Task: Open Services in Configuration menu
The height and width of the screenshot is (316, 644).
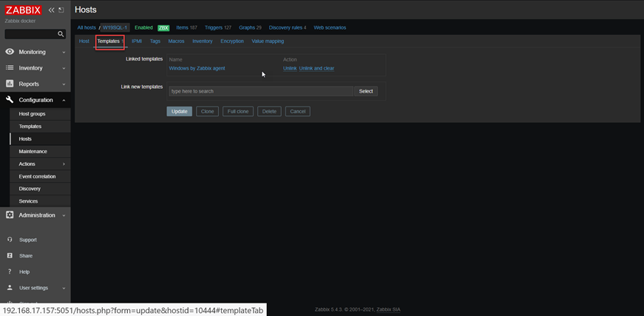Action: (x=28, y=201)
